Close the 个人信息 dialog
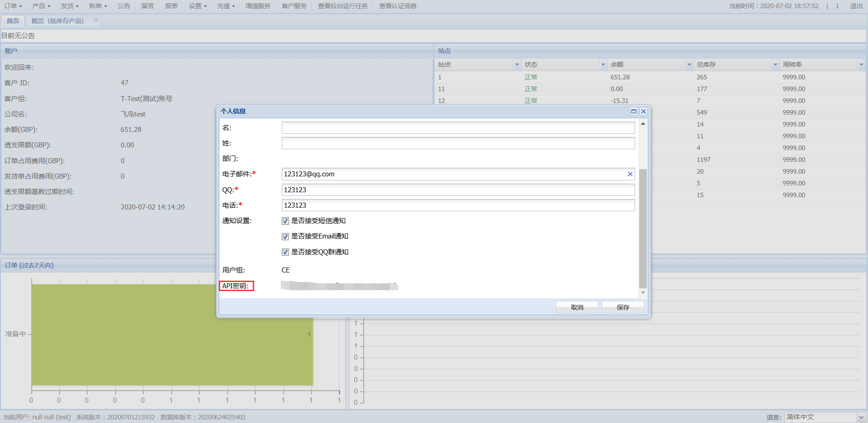Image resolution: width=868 pixels, height=423 pixels. [643, 111]
